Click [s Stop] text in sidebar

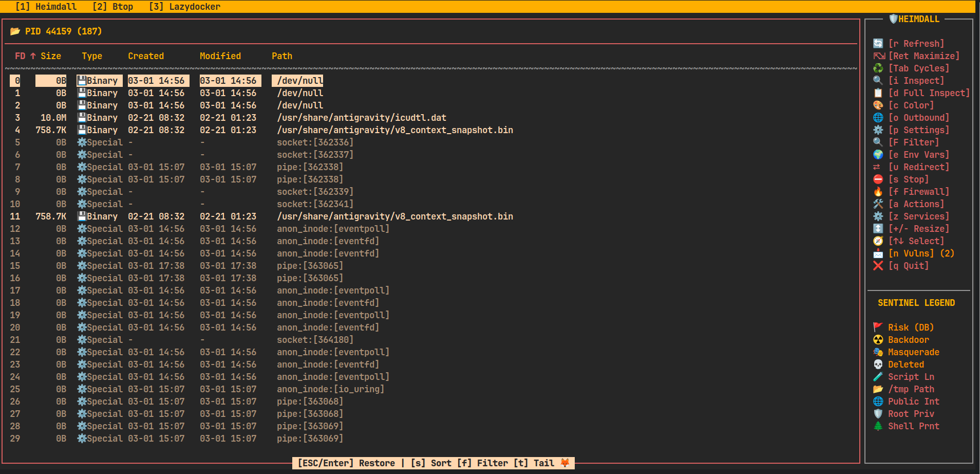[x=909, y=179]
